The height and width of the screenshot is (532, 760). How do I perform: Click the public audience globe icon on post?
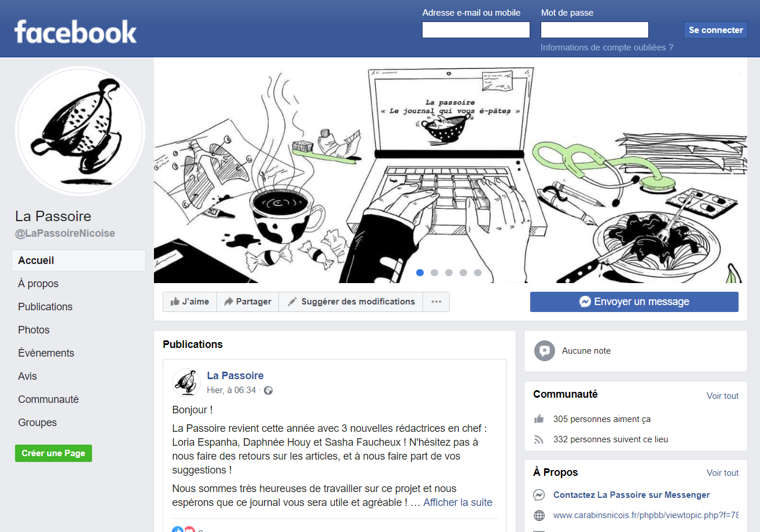click(268, 391)
